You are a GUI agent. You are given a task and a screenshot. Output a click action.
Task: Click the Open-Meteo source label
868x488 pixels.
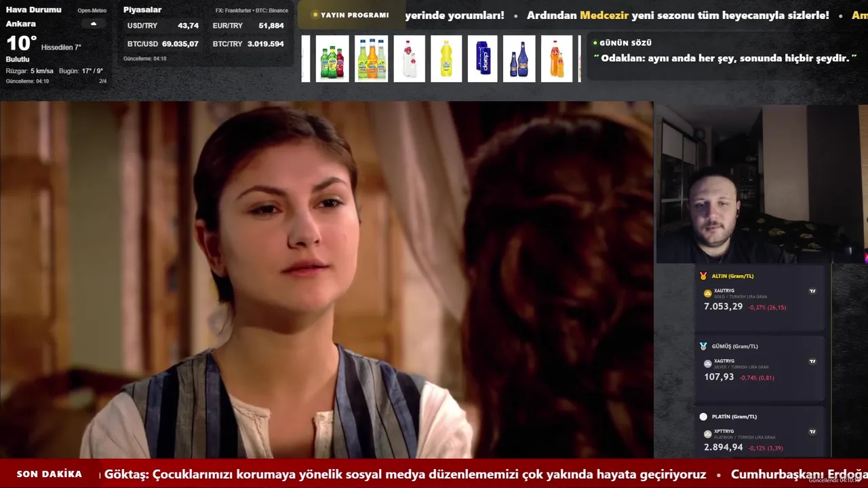pyautogui.click(x=92, y=10)
